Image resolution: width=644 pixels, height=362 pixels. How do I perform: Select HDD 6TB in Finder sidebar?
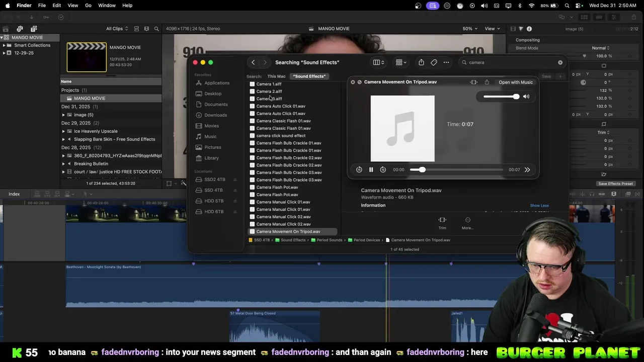pos(214,212)
